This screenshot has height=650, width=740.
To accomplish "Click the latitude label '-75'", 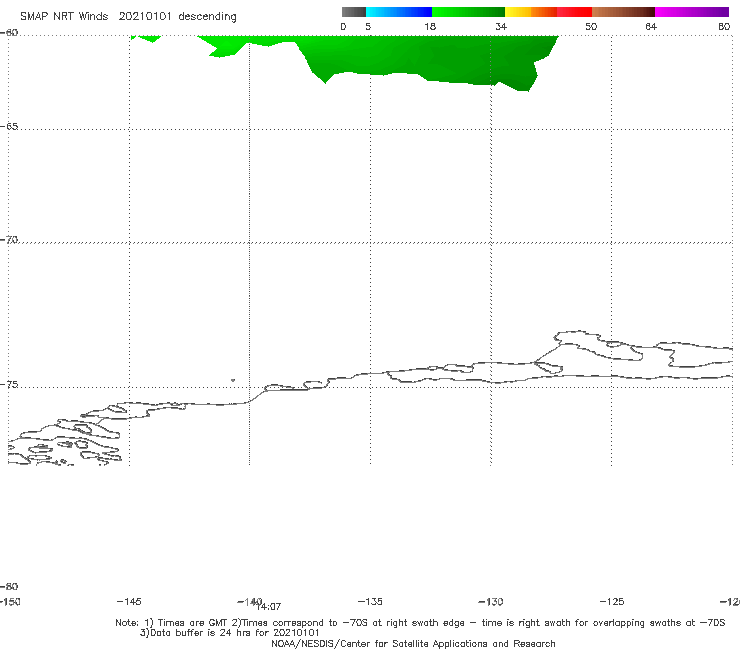I will [x=9, y=385].
